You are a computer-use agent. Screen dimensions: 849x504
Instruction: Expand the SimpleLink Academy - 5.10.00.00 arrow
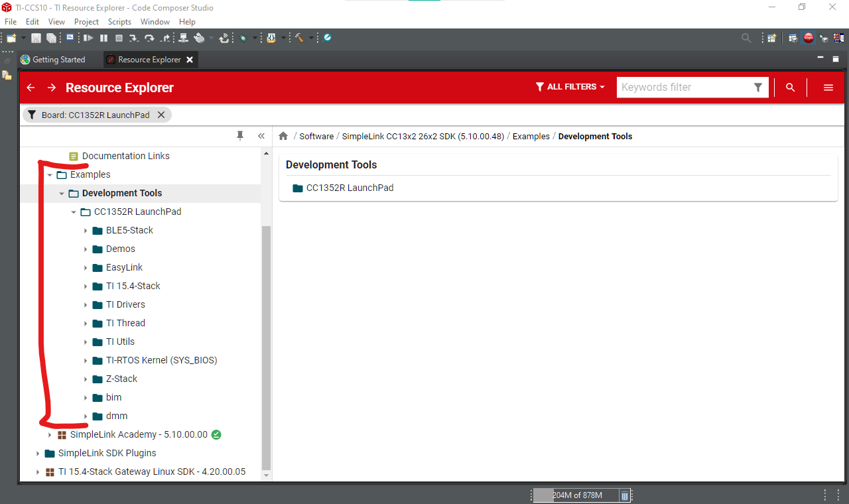pyautogui.click(x=50, y=435)
